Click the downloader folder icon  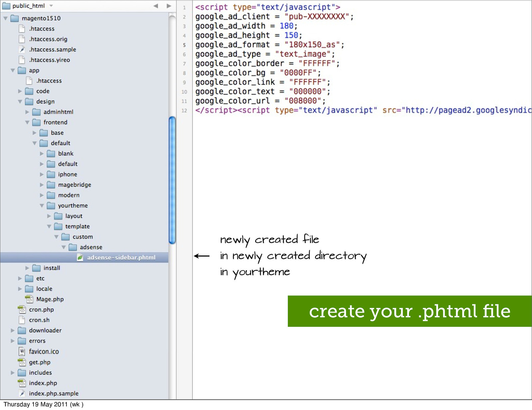pos(22,330)
